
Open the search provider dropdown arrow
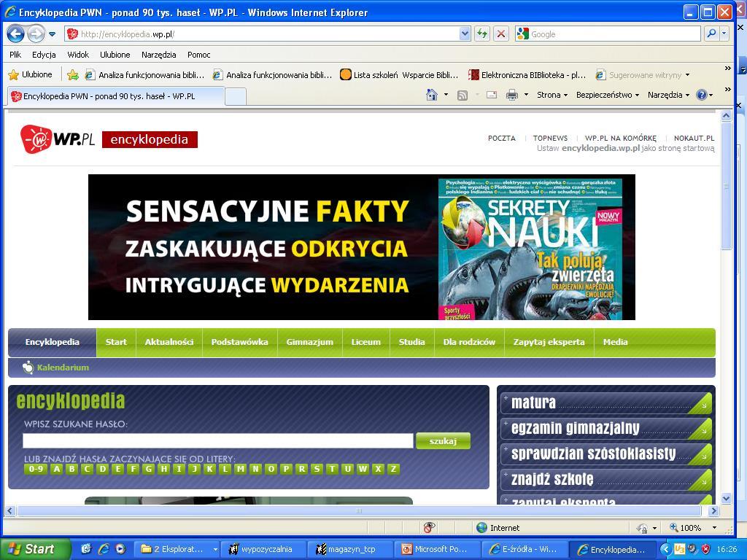point(724,34)
